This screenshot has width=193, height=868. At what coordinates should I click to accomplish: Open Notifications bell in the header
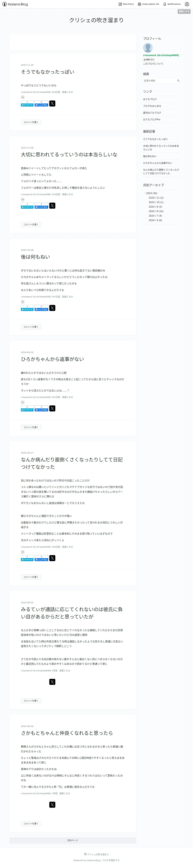pyautogui.click(x=172, y=4)
